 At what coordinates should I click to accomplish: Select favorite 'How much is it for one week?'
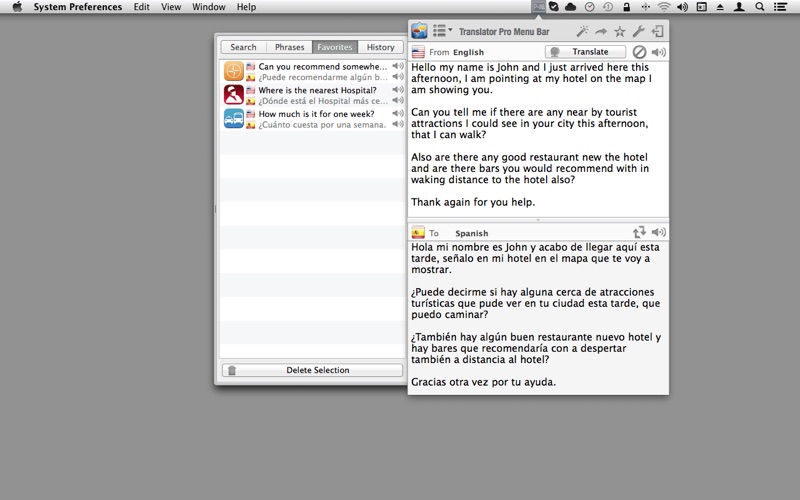click(316, 114)
